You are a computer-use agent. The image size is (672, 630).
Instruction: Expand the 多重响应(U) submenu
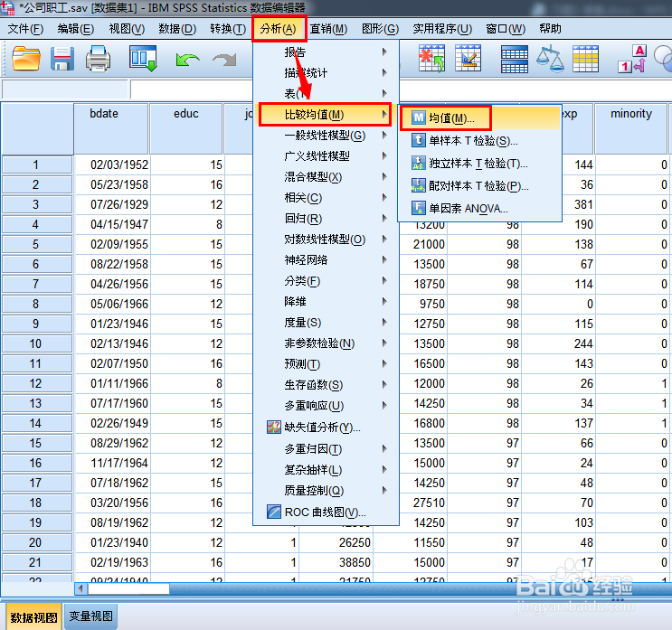click(x=327, y=405)
